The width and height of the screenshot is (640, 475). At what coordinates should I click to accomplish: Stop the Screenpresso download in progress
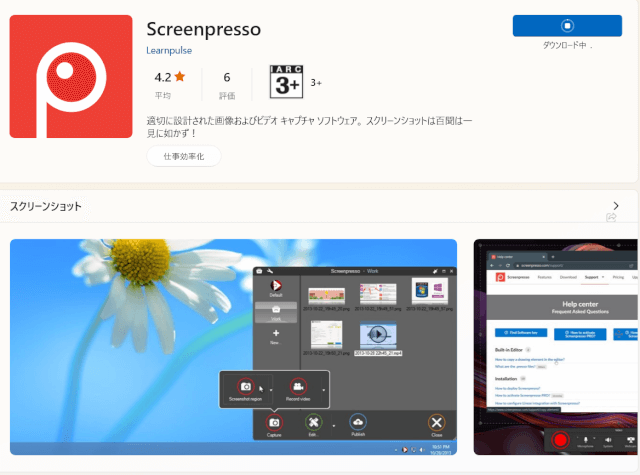click(x=567, y=26)
